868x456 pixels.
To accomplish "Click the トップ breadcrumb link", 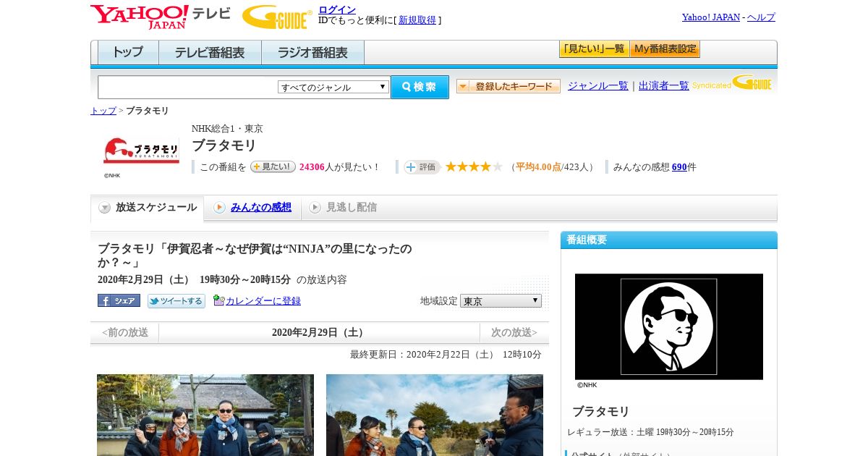I will (x=103, y=111).
